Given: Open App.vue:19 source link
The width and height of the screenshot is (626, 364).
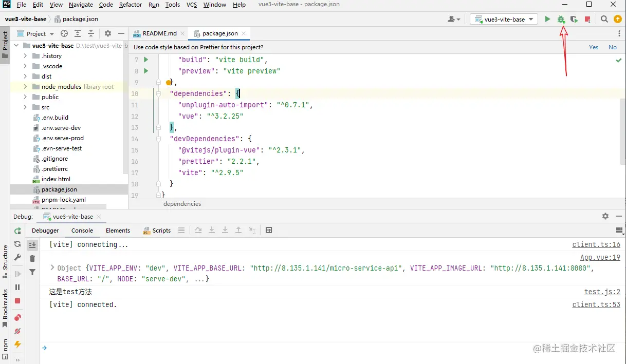Looking at the screenshot, I should 600,258.
